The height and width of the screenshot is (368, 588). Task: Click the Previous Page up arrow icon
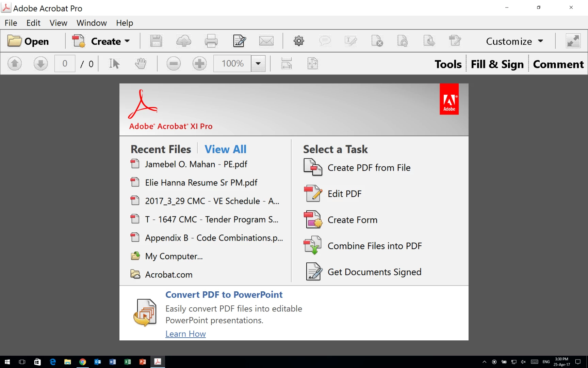pyautogui.click(x=14, y=63)
